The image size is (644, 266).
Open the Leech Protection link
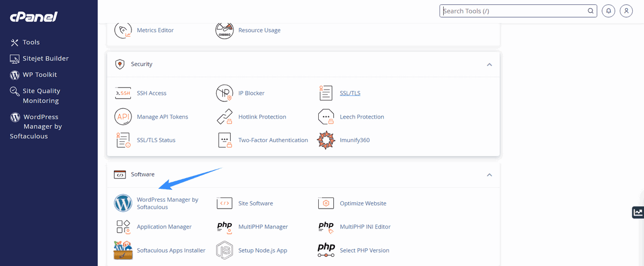pos(362,117)
